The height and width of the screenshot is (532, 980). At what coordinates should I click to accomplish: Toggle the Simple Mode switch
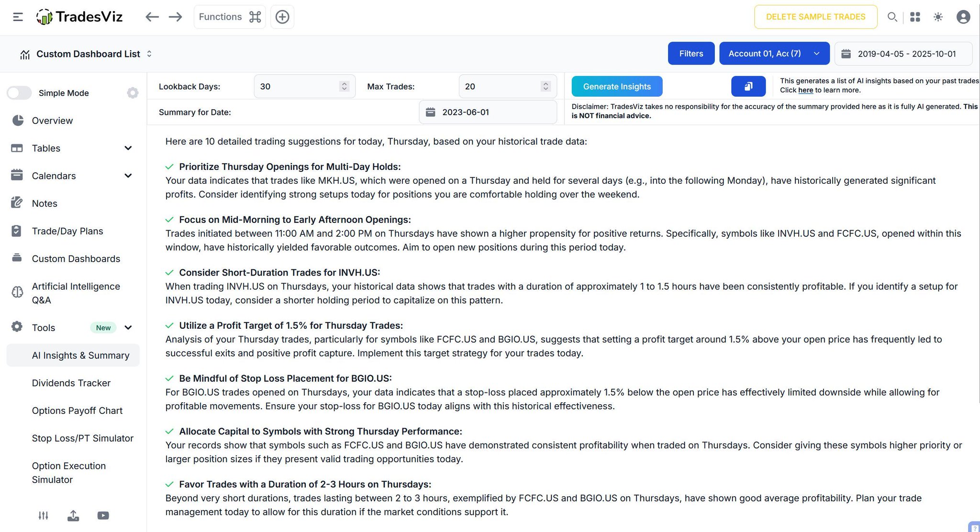[20, 93]
